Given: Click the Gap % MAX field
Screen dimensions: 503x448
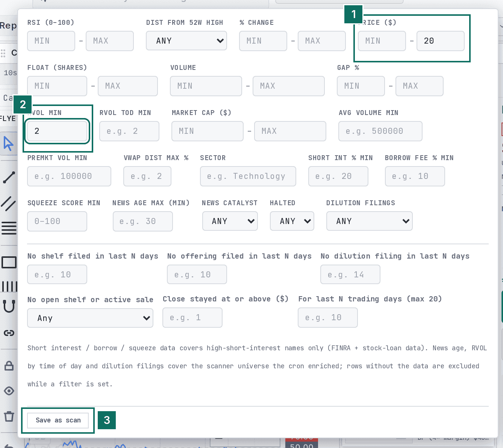Looking at the screenshot, I should point(420,86).
